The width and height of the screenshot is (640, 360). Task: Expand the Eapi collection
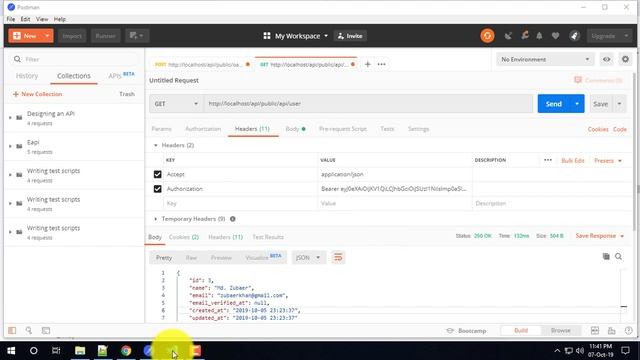(x=10, y=146)
